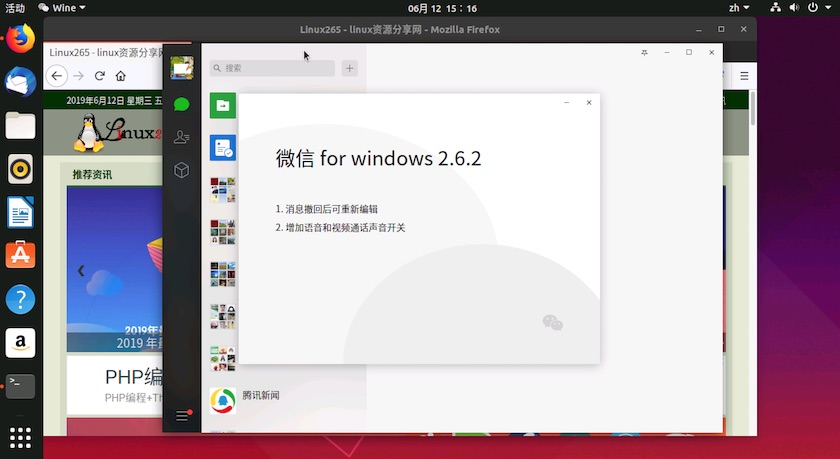Minimize the Firefox window
The height and width of the screenshot is (459, 840).
699,29
